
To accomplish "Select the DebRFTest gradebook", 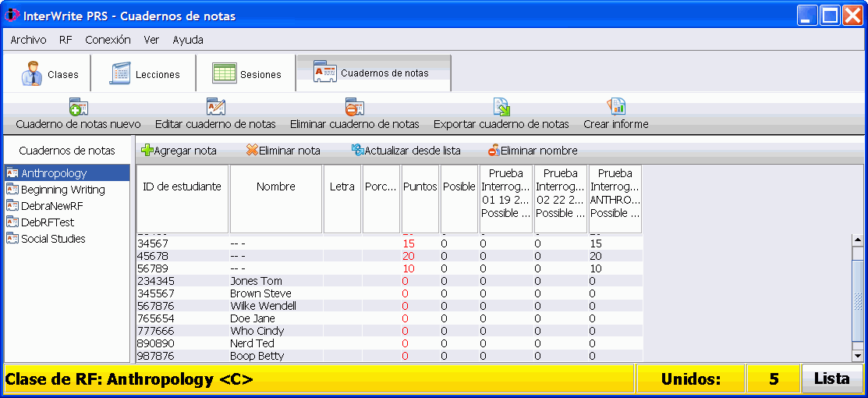I will pyautogui.click(x=66, y=222).
